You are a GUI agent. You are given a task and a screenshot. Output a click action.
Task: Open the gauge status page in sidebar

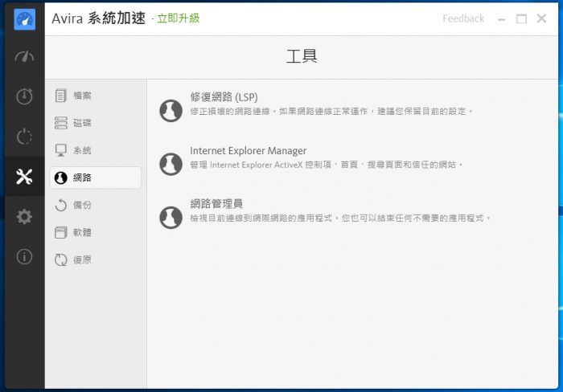tap(24, 57)
